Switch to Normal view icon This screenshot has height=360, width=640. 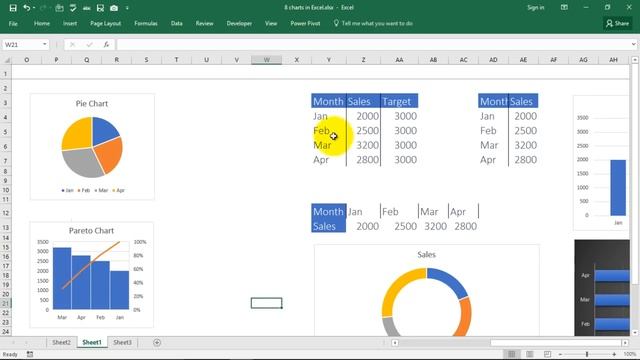click(x=512, y=354)
